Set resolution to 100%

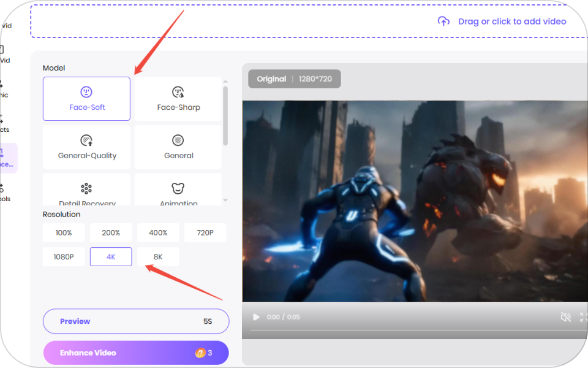click(x=64, y=233)
